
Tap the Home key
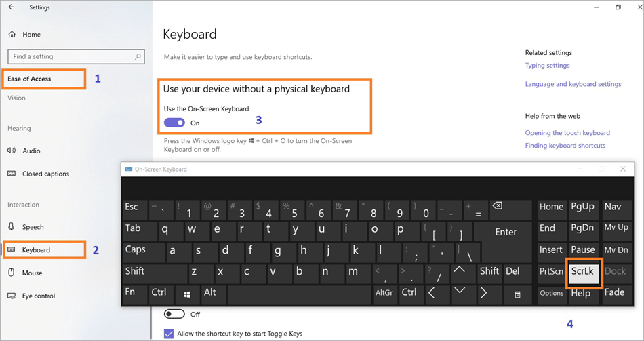pos(552,210)
